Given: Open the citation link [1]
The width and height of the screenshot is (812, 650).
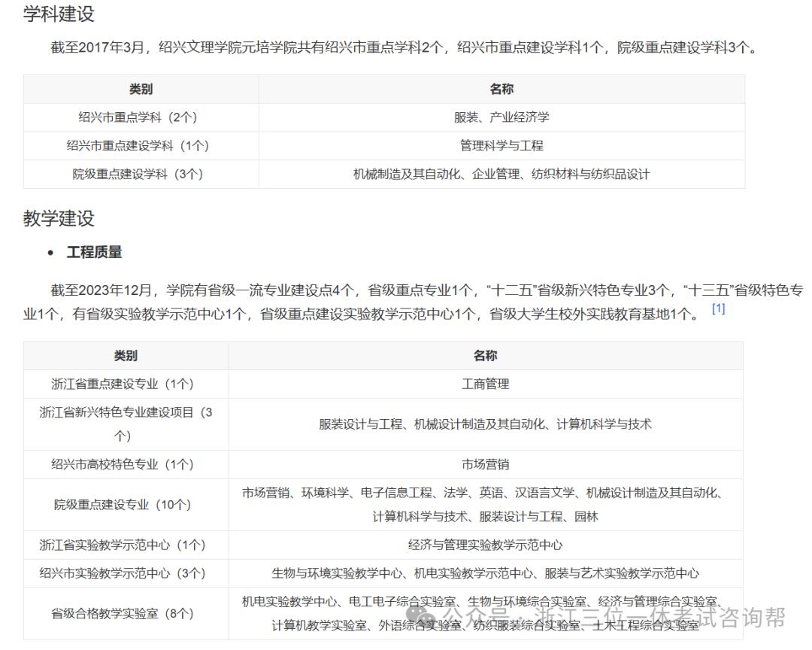Looking at the screenshot, I should click(718, 309).
